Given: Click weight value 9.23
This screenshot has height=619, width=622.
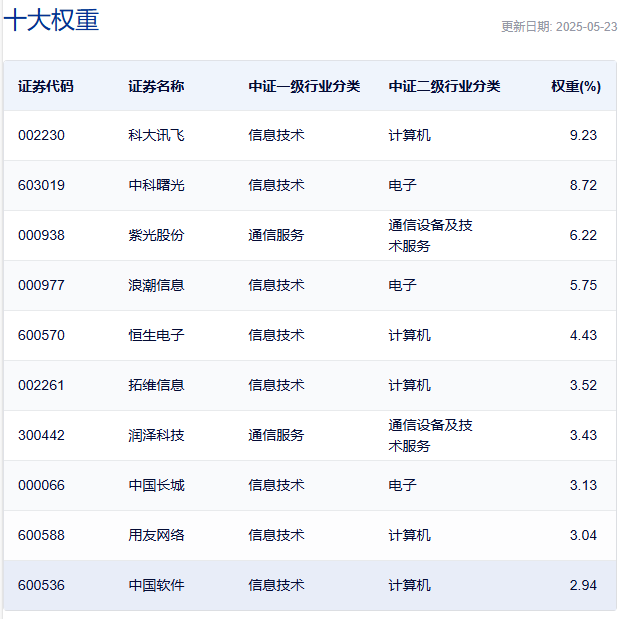Looking at the screenshot, I should click(x=583, y=135).
